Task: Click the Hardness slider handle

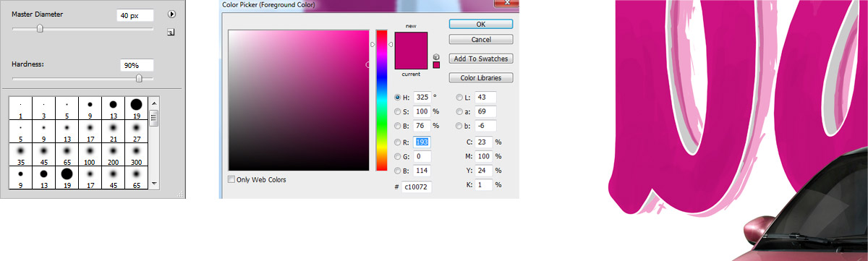Action: tap(139, 78)
